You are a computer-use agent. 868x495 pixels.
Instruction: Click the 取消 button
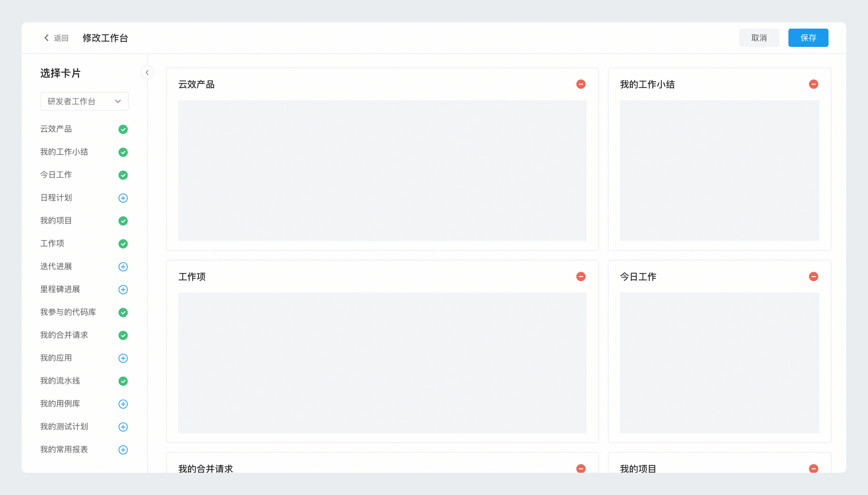click(x=759, y=38)
